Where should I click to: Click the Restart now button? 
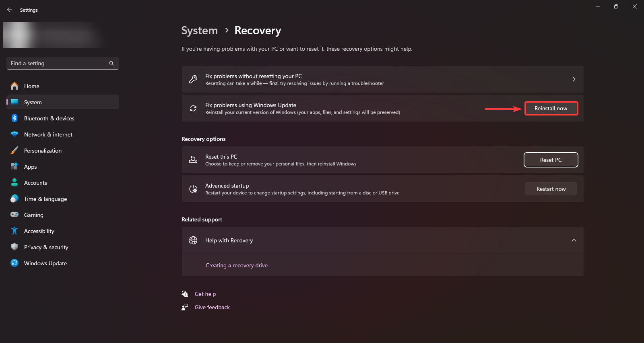pos(551,189)
